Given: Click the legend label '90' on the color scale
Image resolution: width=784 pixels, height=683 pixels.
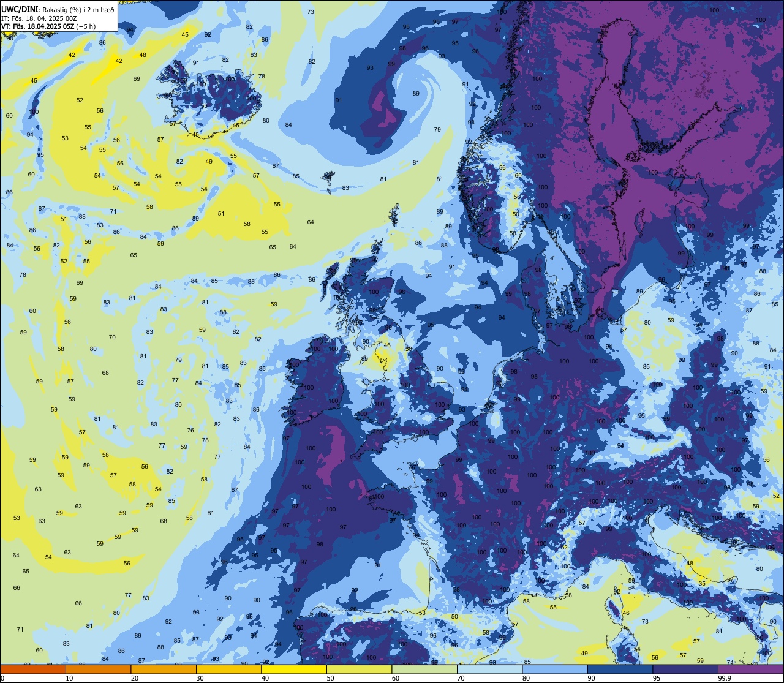Looking at the screenshot, I should [591, 678].
